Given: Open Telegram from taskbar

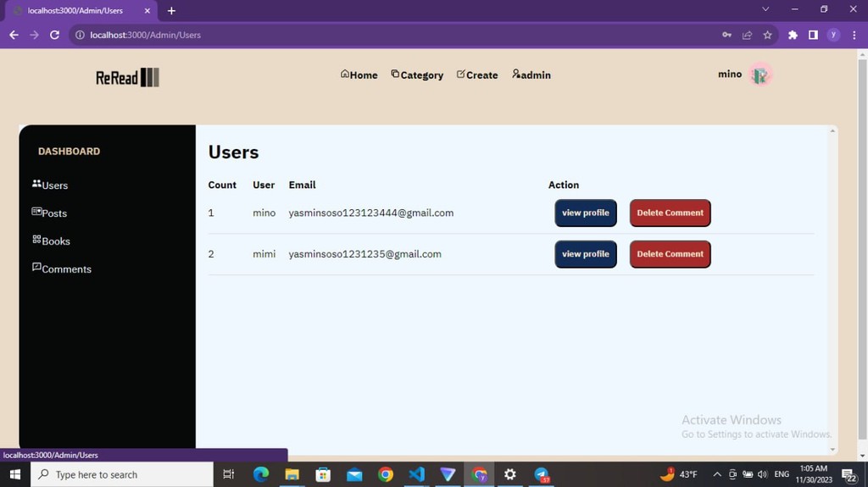Looking at the screenshot, I should [x=542, y=474].
